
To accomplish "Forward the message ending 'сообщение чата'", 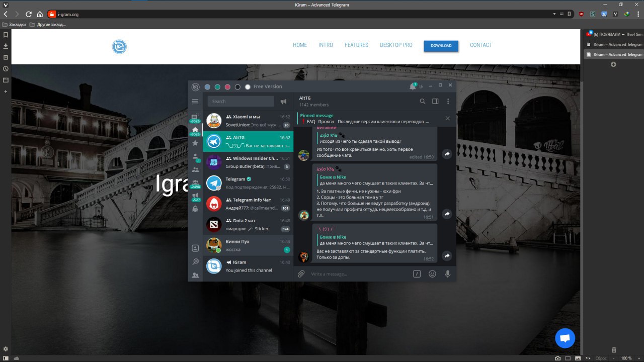I will [446, 154].
